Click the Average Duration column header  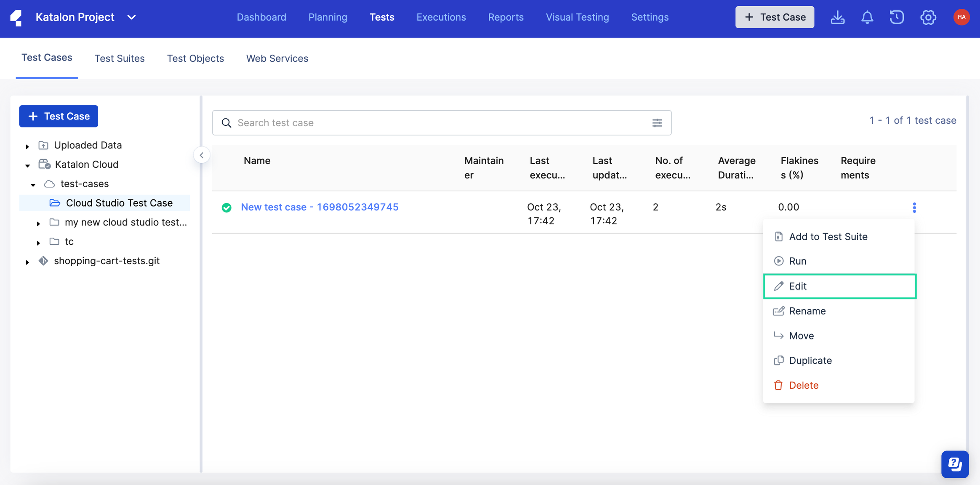pos(736,168)
